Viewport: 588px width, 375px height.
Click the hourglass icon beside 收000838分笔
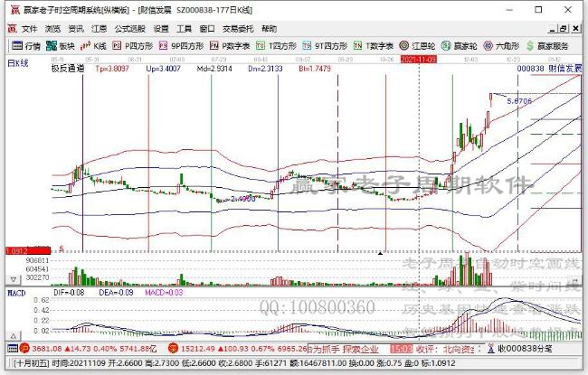tap(491, 349)
